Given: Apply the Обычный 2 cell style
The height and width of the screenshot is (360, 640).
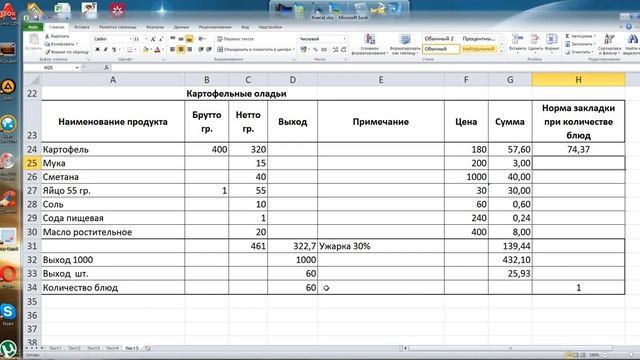Looking at the screenshot, I should click(x=440, y=38).
